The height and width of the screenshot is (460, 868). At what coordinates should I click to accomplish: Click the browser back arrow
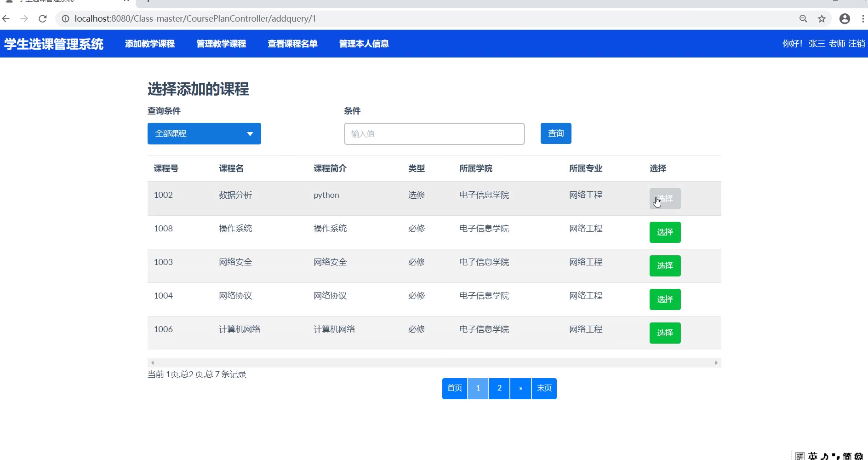(x=6, y=19)
